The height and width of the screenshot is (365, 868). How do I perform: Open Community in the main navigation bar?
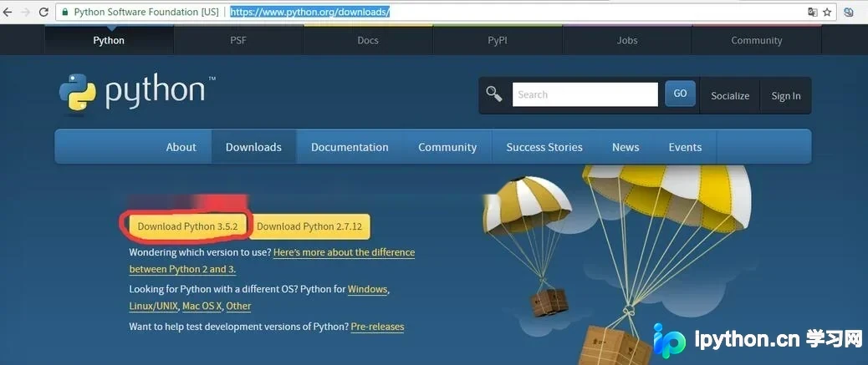point(447,147)
